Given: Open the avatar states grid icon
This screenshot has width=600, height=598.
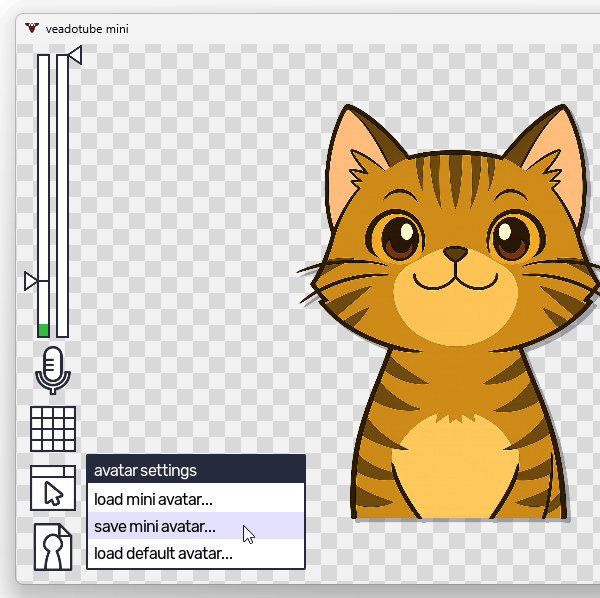Looking at the screenshot, I should [x=53, y=429].
